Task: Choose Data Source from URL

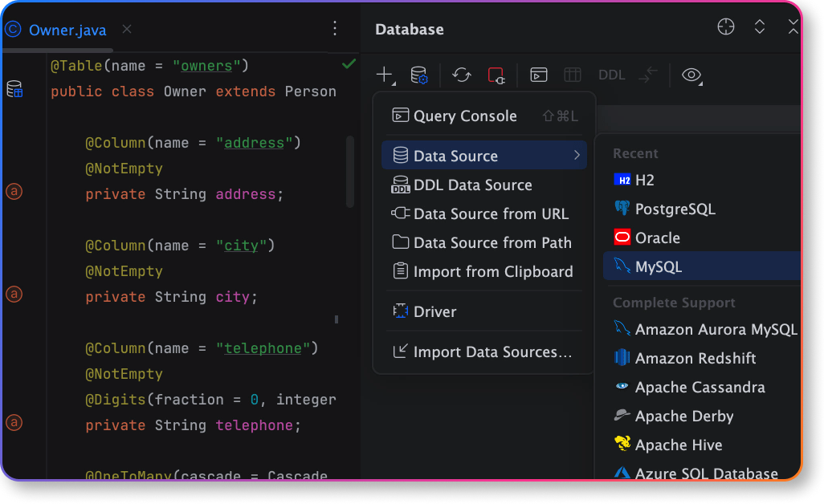Action: (484, 213)
